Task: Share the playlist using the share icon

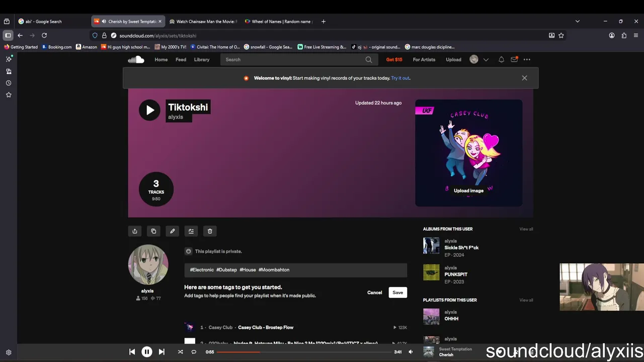Action: point(135,231)
